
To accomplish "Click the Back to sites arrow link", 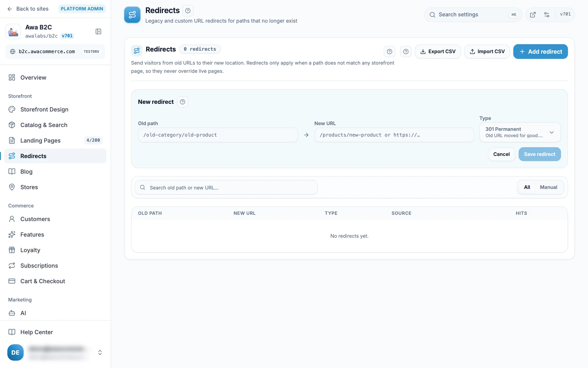I will tap(27, 9).
